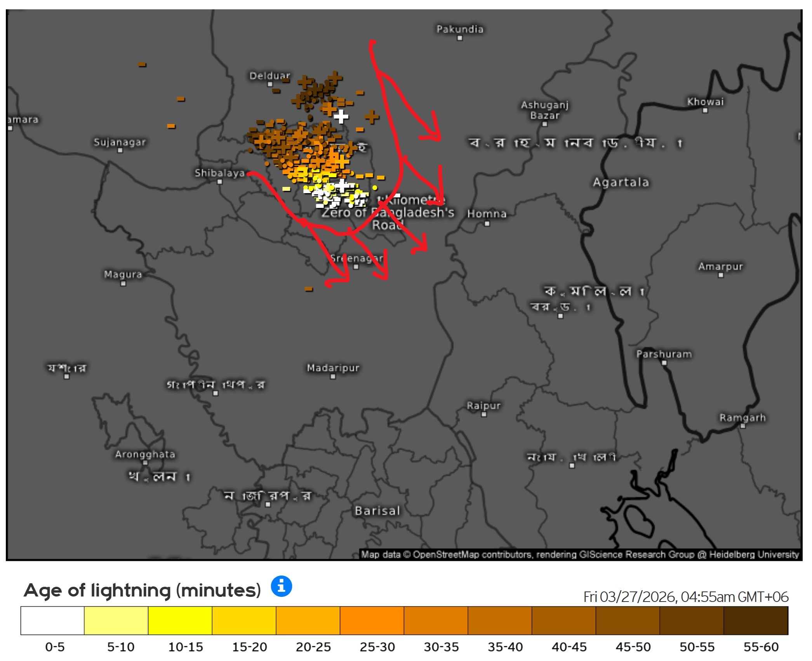Select the orange 25-30 minutes swatch
The width and height of the screenshot is (812, 661).
372,621
